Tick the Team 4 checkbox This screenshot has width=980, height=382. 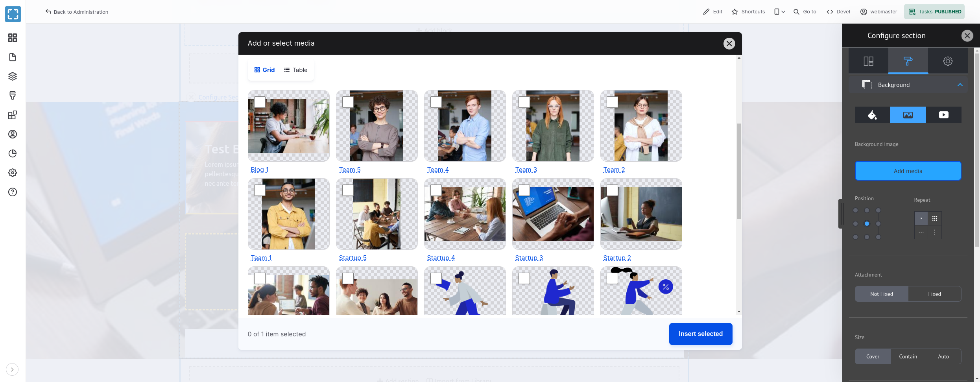coord(436,102)
